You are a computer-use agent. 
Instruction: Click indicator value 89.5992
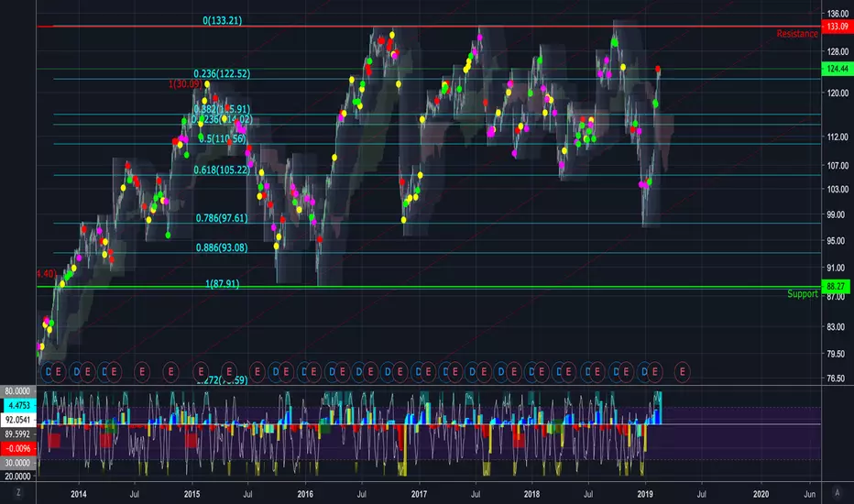pos(18,434)
